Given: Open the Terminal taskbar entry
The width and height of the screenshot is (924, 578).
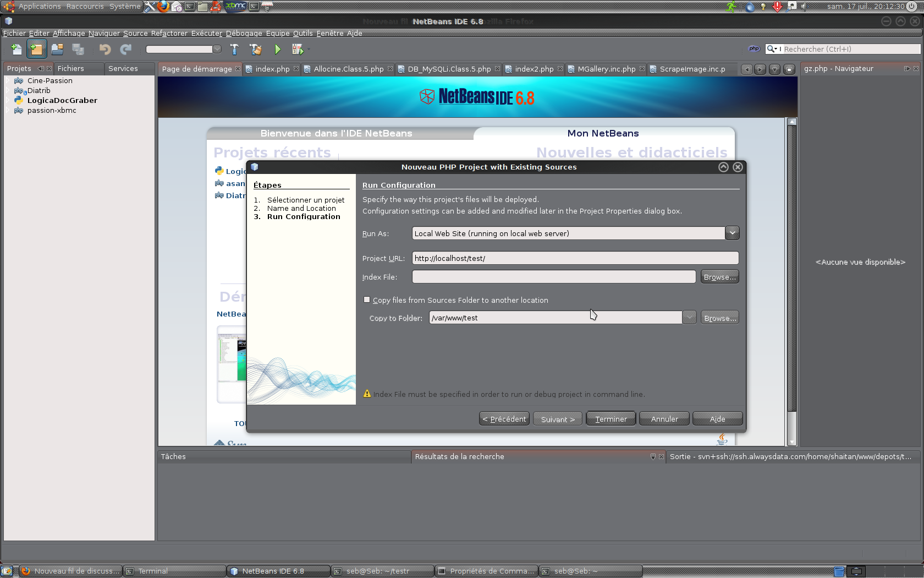Looking at the screenshot, I should tap(174, 571).
